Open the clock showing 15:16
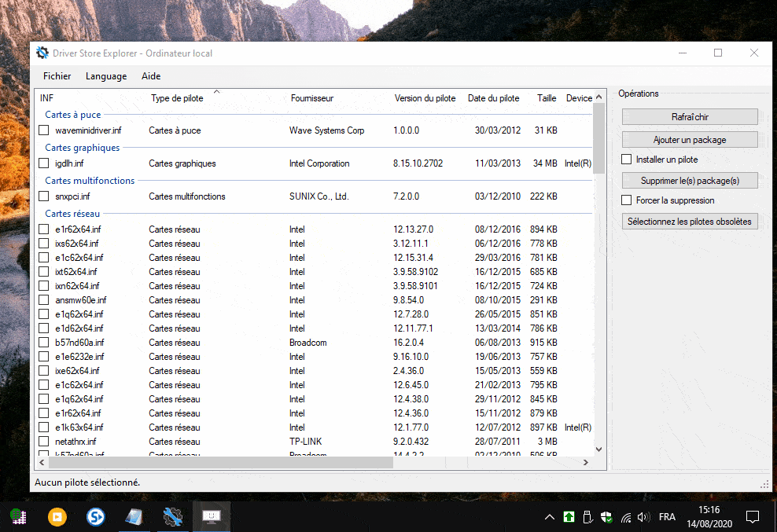Image resolution: width=777 pixels, height=532 pixels. click(x=709, y=510)
